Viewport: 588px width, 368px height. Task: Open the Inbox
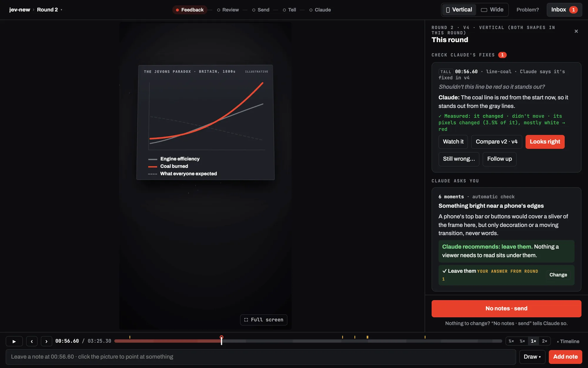coord(564,10)
